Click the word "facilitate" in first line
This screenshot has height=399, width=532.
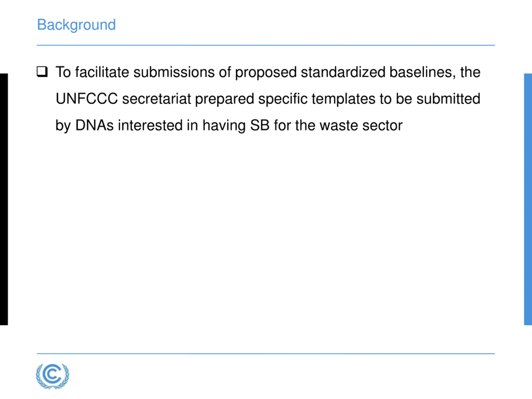[x=102, y=72]
